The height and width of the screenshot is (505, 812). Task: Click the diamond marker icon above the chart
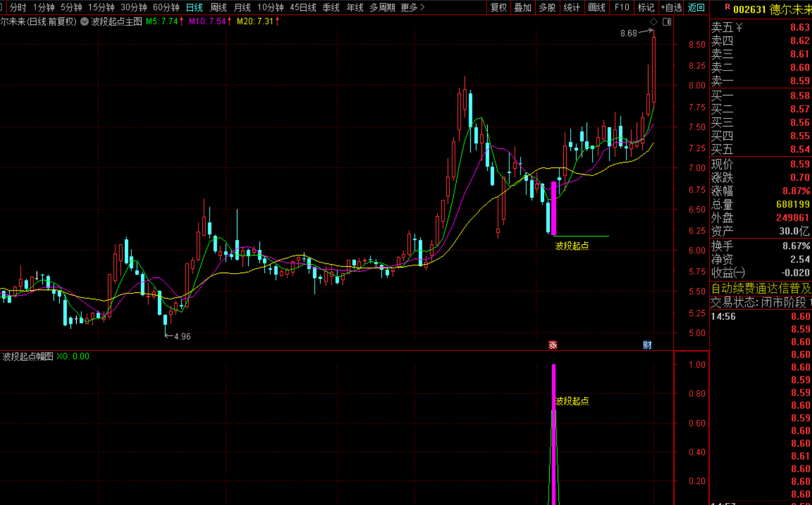[x=654, y=21]
